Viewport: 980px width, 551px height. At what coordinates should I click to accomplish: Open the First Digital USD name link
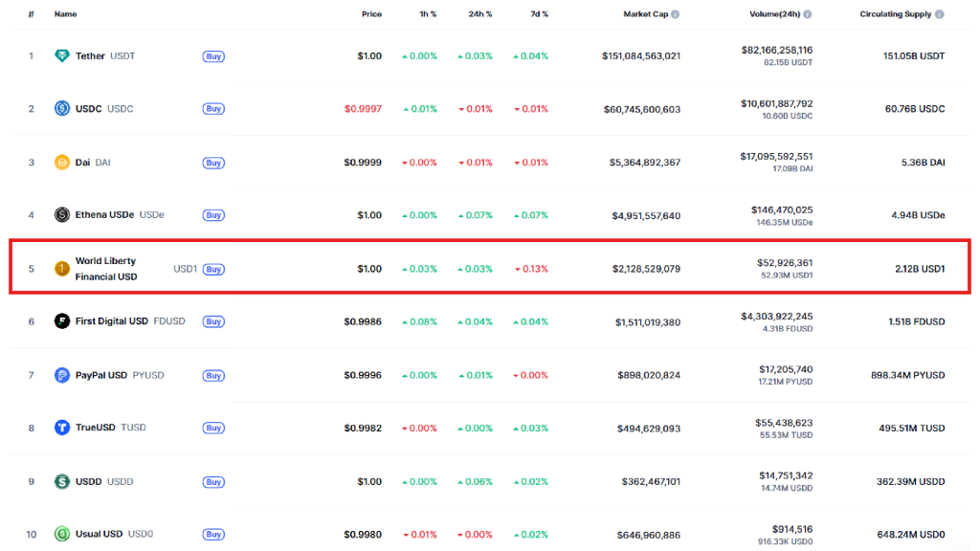click(x=111, y=321)
